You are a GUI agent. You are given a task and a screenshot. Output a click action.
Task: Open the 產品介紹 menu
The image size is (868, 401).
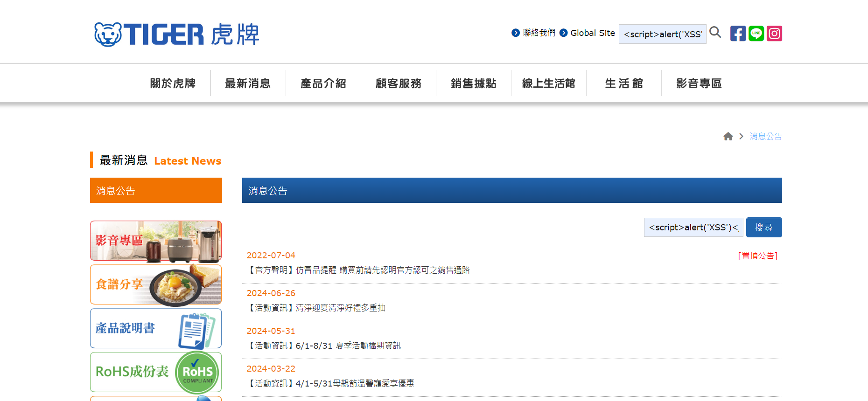[x=323, y=83]
